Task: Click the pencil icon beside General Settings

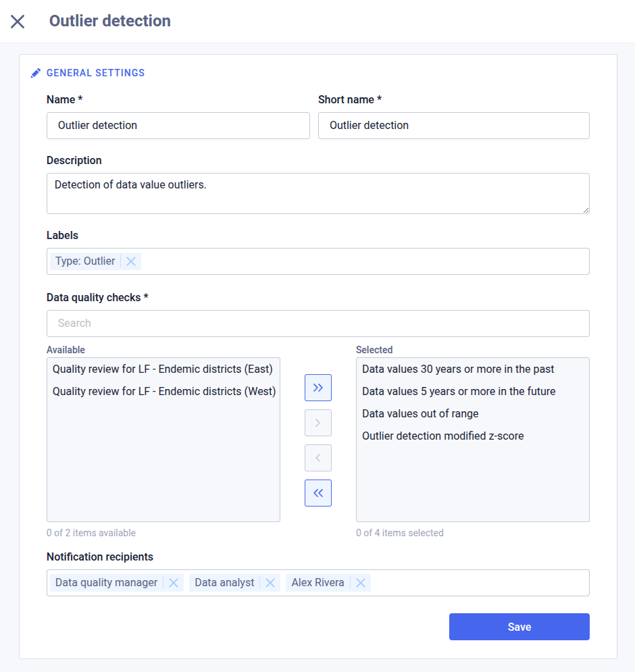Action: tap(36, 72)
